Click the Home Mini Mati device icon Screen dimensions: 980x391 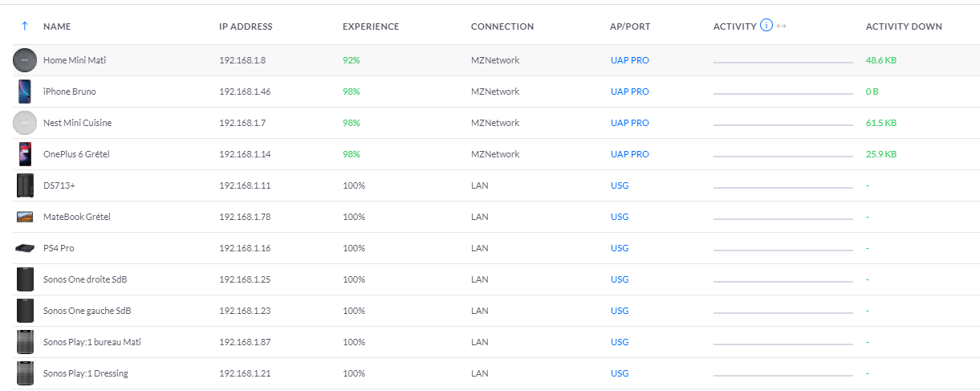tap(25, 60)
